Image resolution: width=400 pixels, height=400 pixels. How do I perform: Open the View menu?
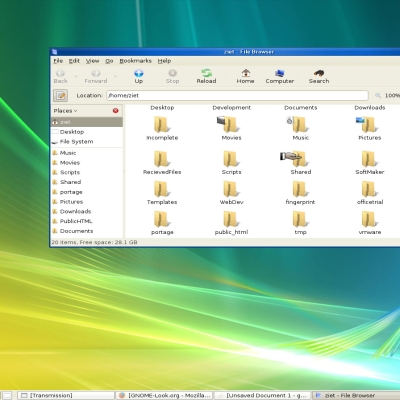[92, 61]
